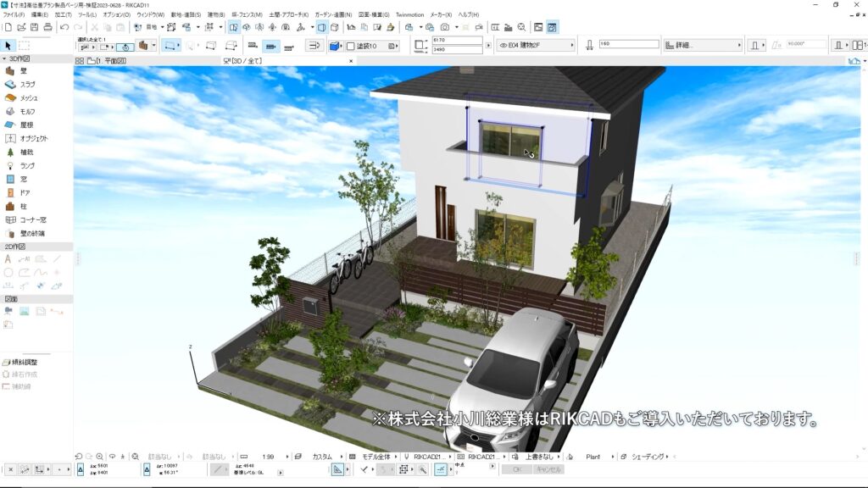Click the 補助線 auxiliary line button
Image resolution: width=868 pixels, height=488 pixels.
coord(17,386)
